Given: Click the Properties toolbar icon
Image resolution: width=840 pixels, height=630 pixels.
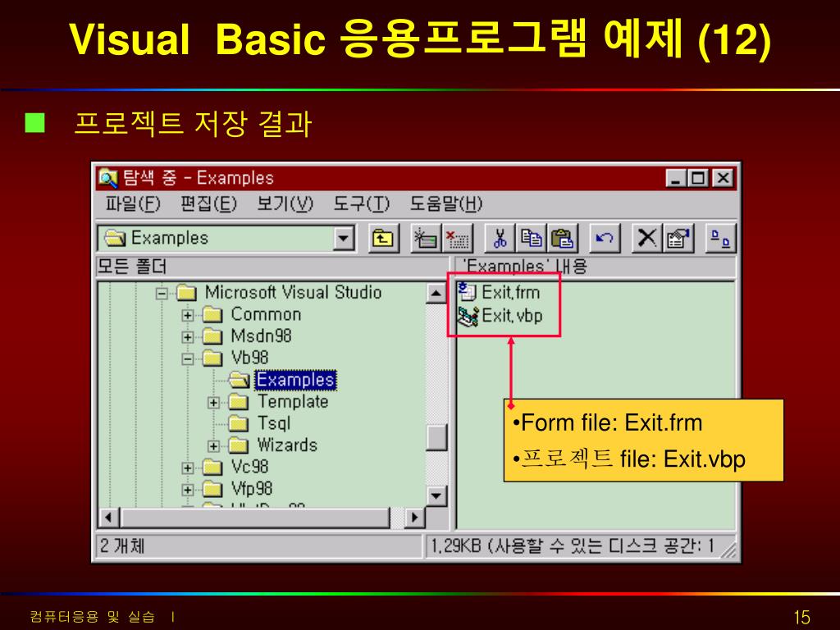Looking at the screenshot, I should (x=678, y=239).
